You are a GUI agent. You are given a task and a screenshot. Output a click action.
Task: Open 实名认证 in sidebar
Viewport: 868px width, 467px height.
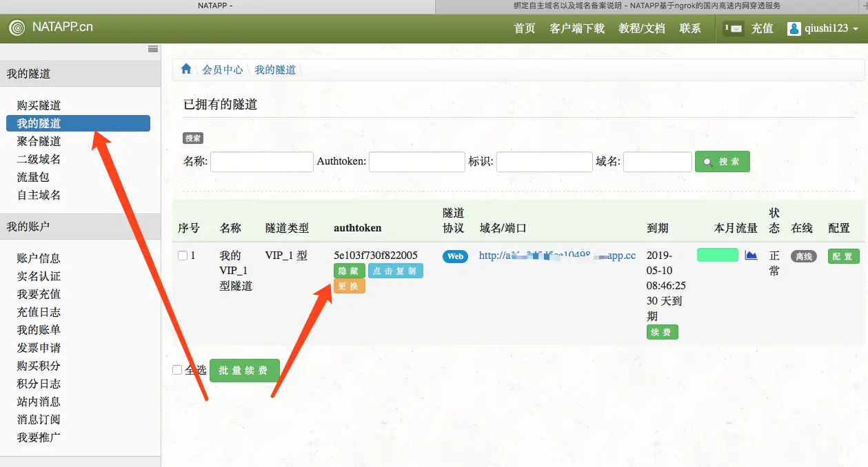pos(39,276)
